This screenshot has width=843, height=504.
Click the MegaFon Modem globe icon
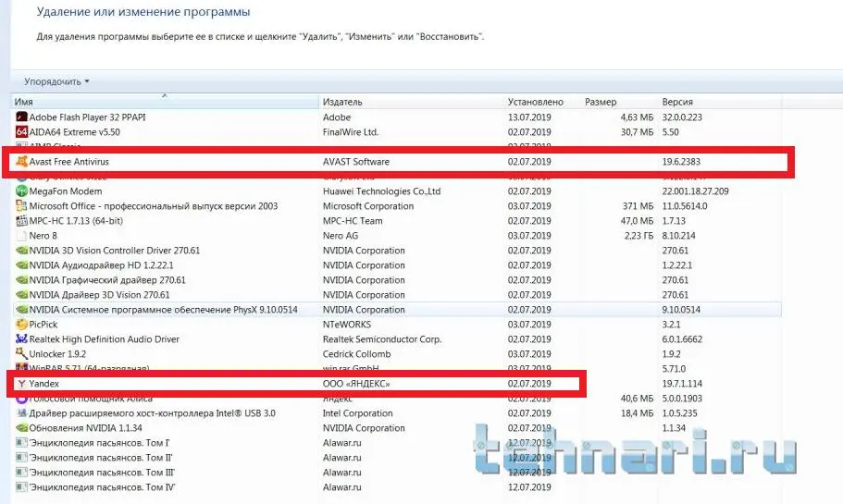point(21,191)
